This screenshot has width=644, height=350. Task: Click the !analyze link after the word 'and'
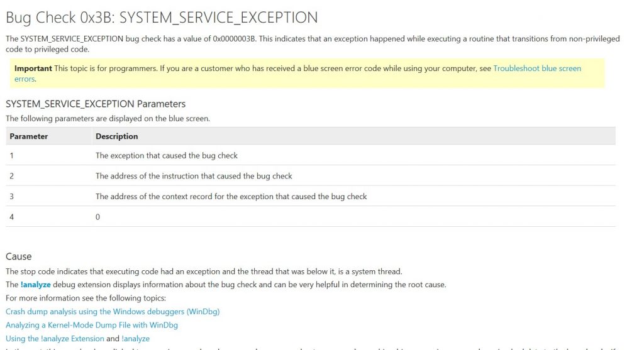(135, 339)
